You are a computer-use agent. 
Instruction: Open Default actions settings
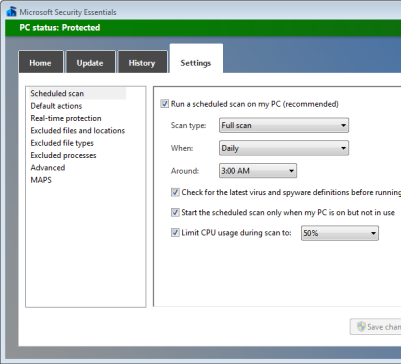pos(56,106)
